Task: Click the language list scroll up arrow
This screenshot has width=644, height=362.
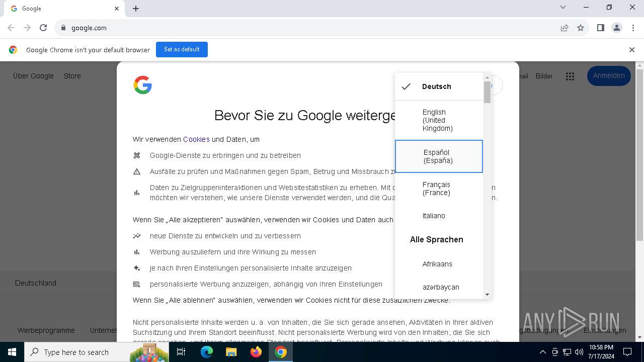Action: click(x=487, y=77)
